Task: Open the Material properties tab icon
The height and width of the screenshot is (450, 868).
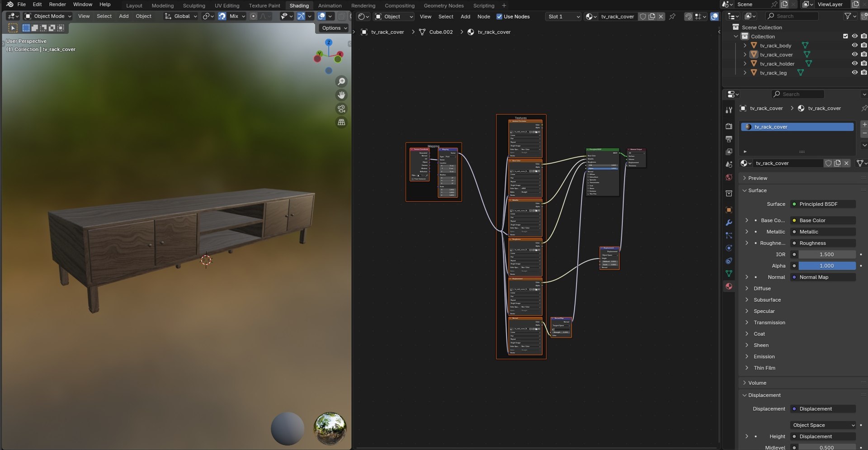Action: point(729,286)
